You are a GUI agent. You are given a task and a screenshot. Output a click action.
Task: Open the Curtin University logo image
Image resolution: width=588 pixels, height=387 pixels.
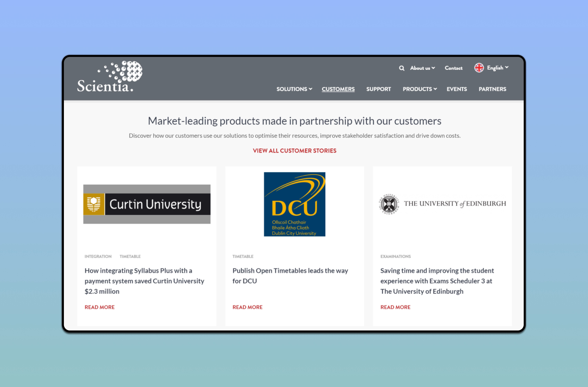pos(147,204)
